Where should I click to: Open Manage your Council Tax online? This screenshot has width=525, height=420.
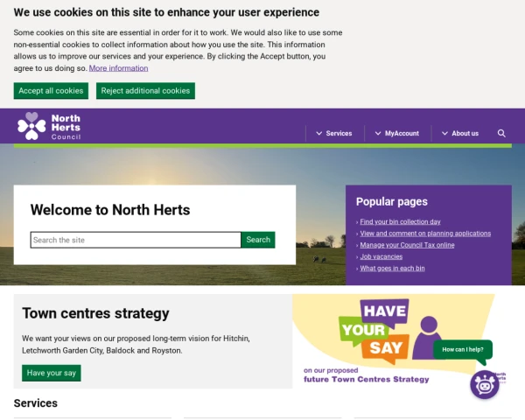[407, 245]
